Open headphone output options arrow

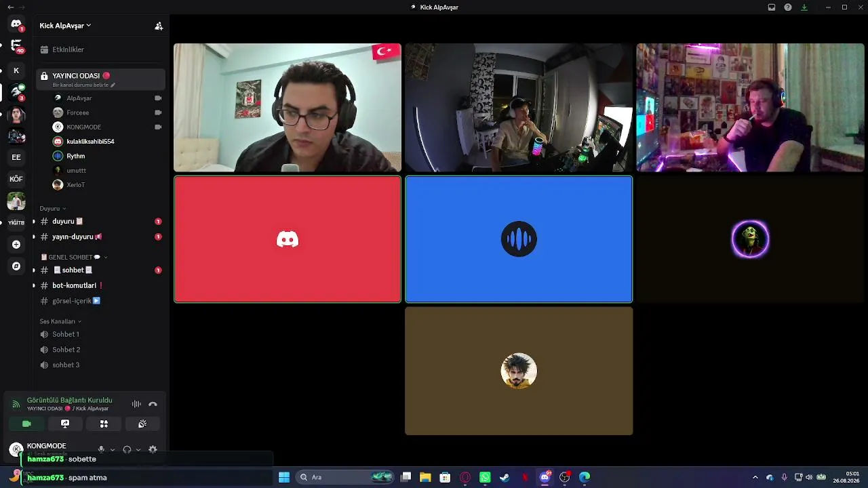(x=138, y=449)
